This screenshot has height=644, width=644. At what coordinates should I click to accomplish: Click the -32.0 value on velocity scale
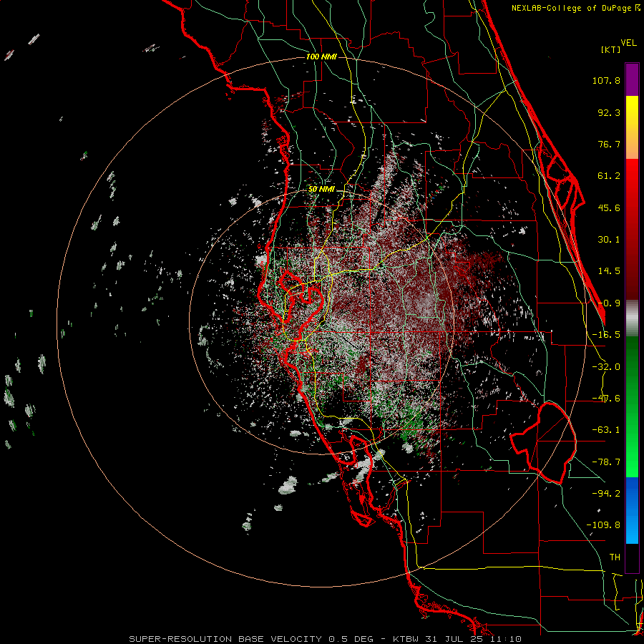pyautogui.click(x=606, y=367)
